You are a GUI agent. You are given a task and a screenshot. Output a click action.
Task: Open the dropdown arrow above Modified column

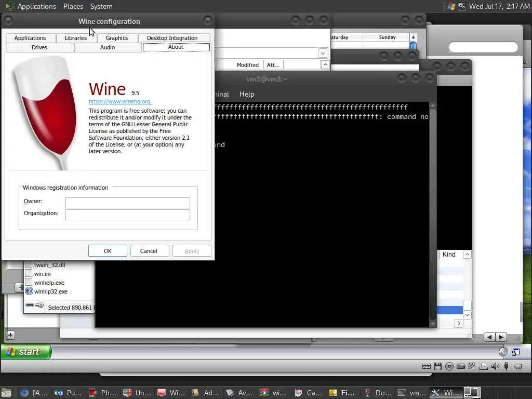pos(323,54)
